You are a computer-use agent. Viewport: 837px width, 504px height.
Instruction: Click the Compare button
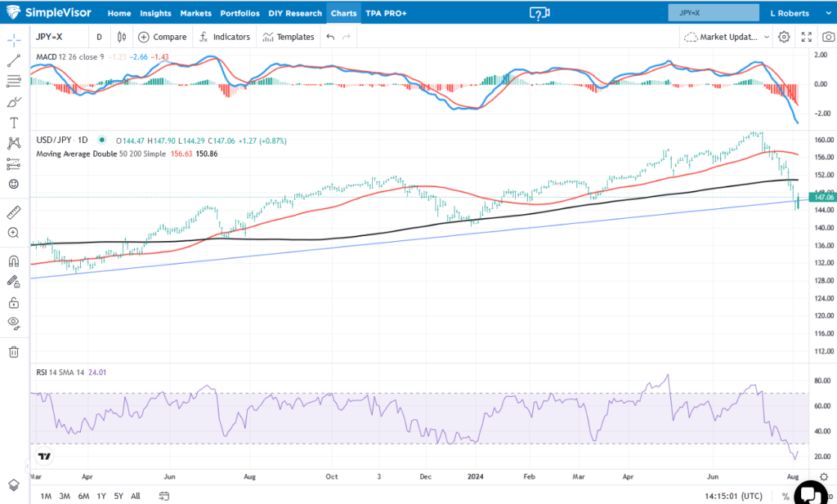(x=162, y=37)
